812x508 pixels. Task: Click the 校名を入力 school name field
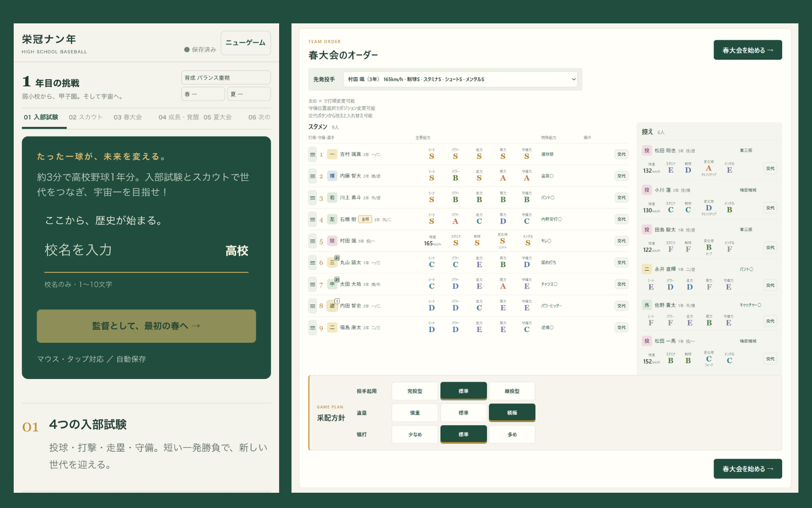pos(131,250)
